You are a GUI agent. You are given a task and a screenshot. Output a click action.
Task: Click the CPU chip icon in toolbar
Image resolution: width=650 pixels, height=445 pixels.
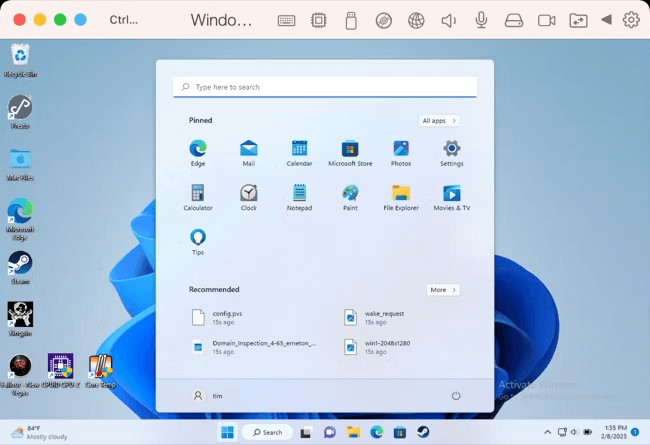319,20
